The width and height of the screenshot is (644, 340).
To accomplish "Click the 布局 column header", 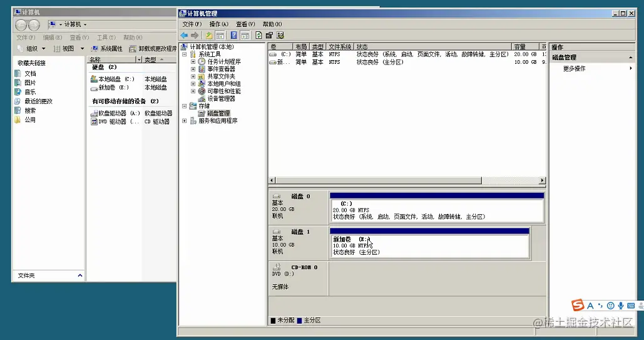I will pos(301,47).
